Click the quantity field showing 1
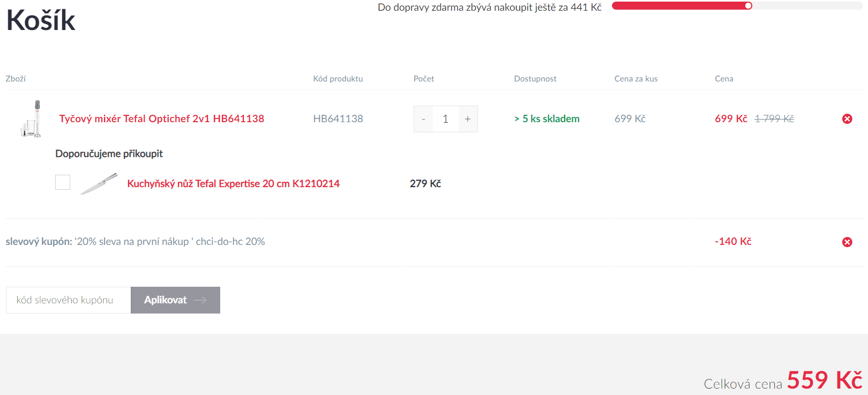The image size is (868, 395). pos(445,119)
